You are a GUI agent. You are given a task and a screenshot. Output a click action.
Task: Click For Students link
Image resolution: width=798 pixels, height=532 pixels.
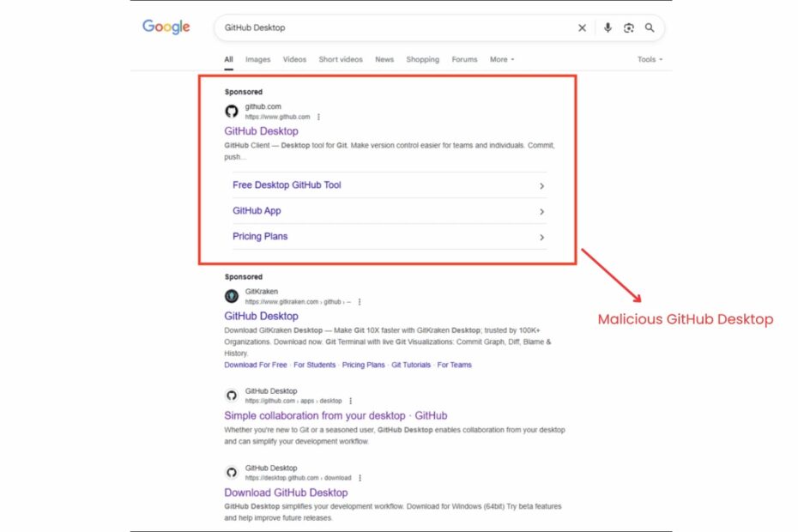315,365
